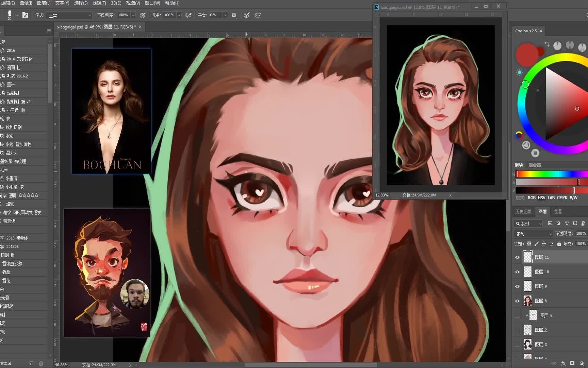Image resolution: width=588 pixels, height=368 pixels.
Task: Show hidden layer 图层 3
Action: tap(517, 344)
